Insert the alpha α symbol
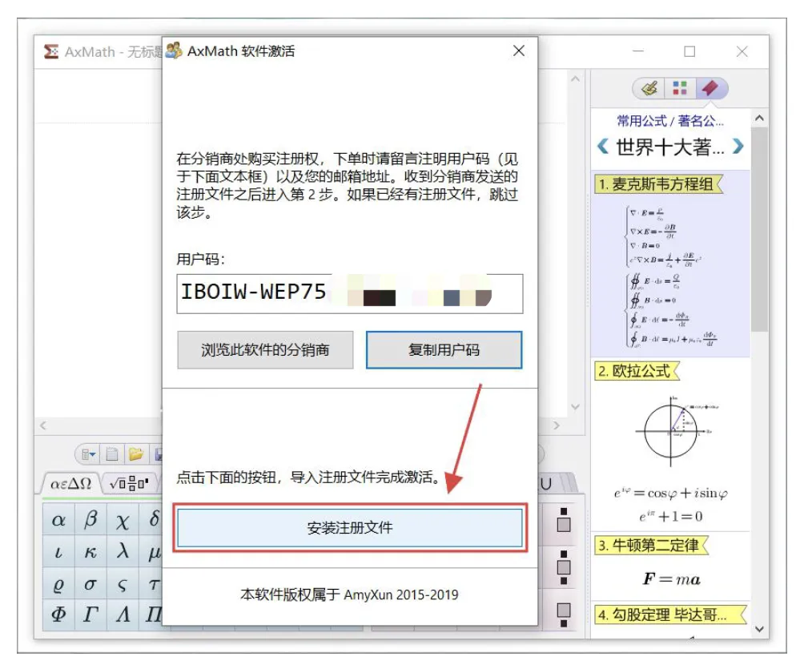This screenshot has height=665, width=812. coord(58,519)
